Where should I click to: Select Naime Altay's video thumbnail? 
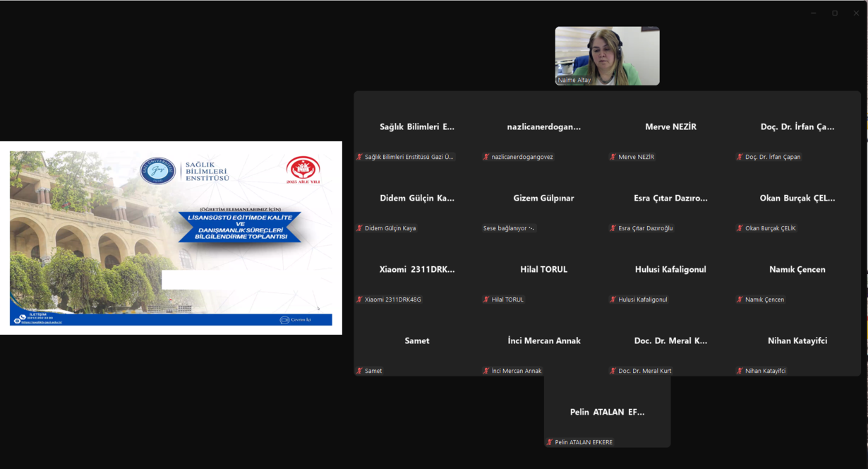(607, 56)
